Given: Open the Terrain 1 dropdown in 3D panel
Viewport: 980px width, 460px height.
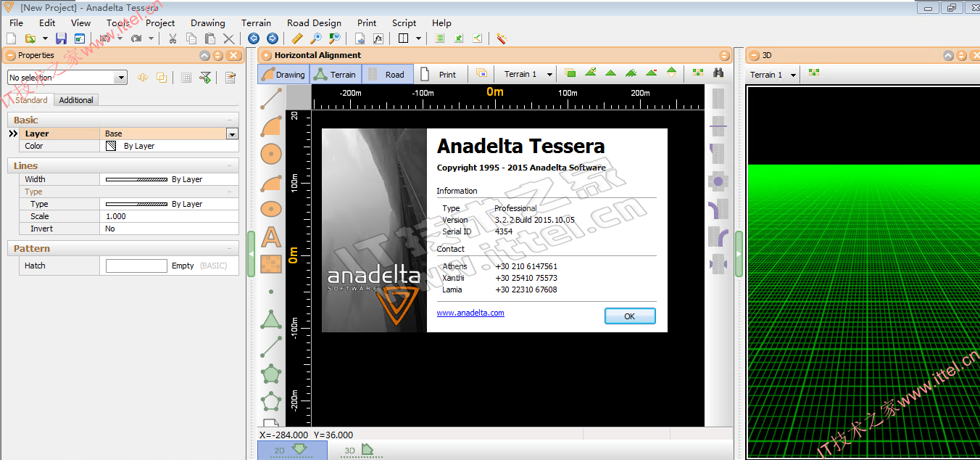Looking at the screenshot, I should [x=793, y=75].
